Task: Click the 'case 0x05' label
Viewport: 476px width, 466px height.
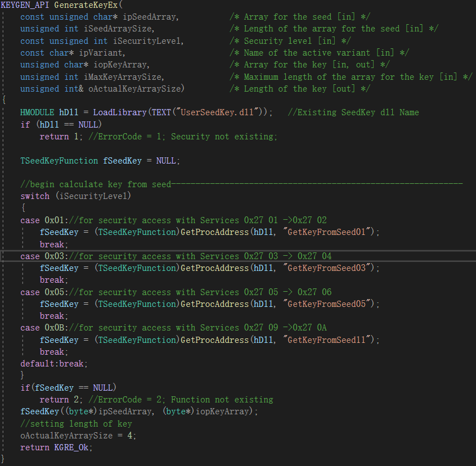Action: 42,292
